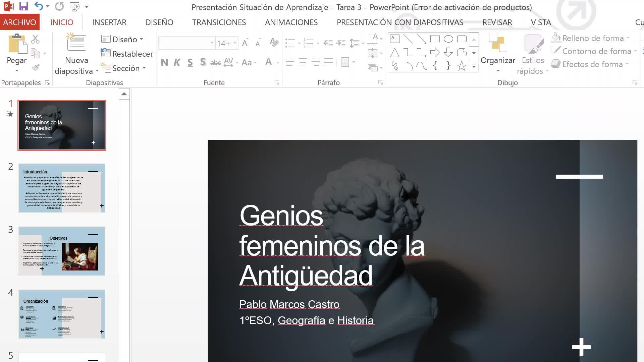Expand the shapes gallery More arrow
The width and height of the screenshot is (644, 362).
click(x=474, y=66)
